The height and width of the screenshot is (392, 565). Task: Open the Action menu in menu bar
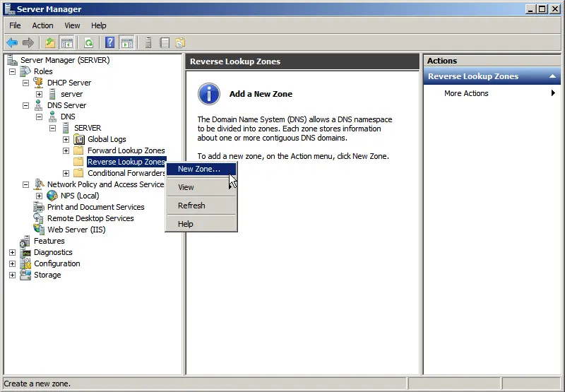pos(42,25)
